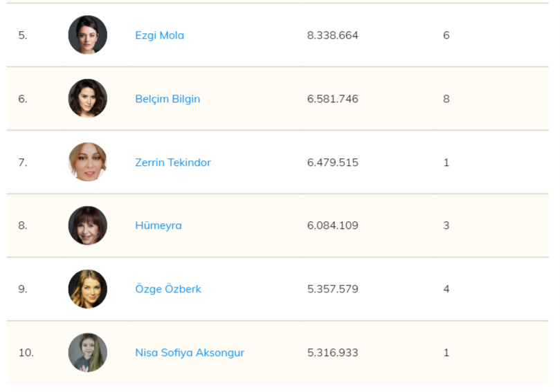Image resolution: width=560 pixels, height=392 pixels.
Task: Open the Zerrin Tekindor link
Action: [173, 162]
